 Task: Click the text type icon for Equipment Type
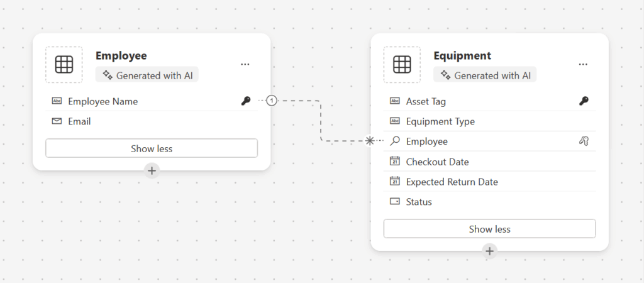[x=395, y=121]
